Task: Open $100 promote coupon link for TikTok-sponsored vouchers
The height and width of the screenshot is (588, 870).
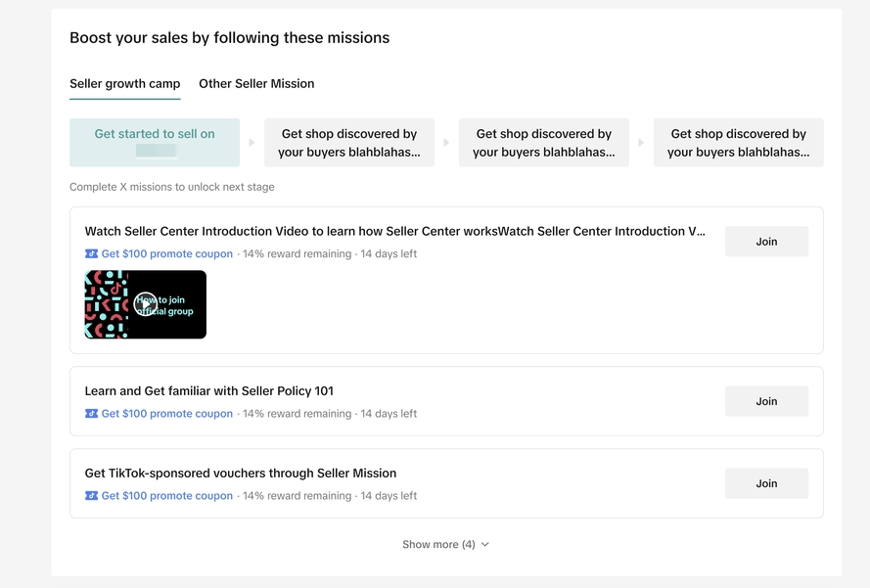Action: pyautogui.click(x=166, y=496)
